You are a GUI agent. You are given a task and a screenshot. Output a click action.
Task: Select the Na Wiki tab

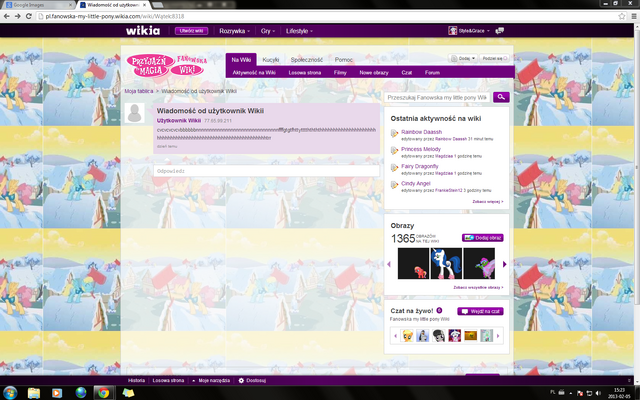(x=241, y=60)
